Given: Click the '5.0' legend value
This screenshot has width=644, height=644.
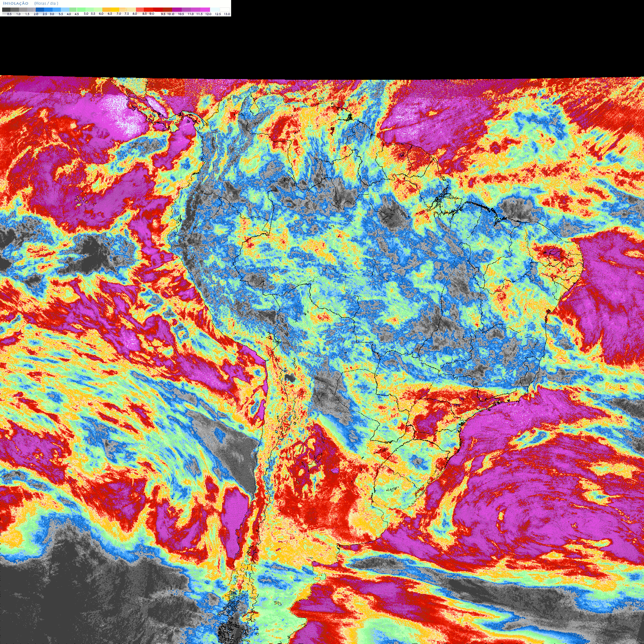Looking at the screenshot, I should 86,14.
